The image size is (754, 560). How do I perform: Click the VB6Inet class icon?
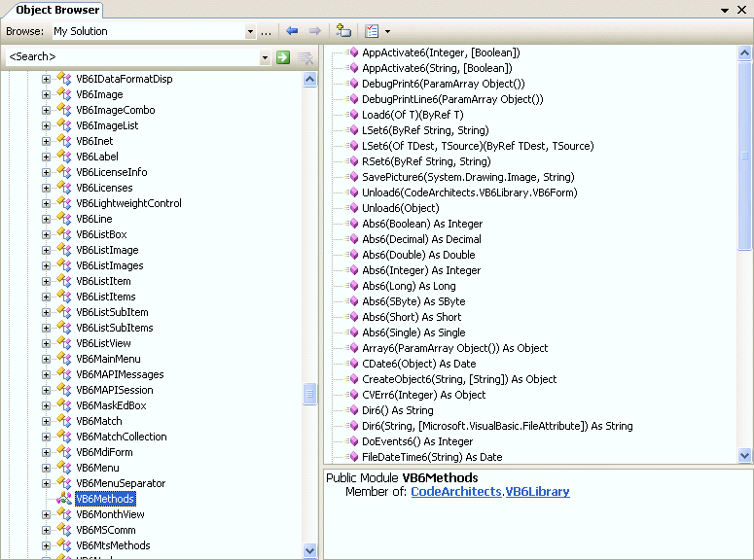click(64, 140)
